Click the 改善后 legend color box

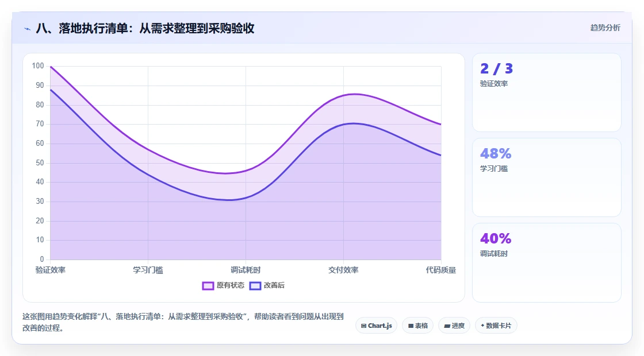[255, 286]
